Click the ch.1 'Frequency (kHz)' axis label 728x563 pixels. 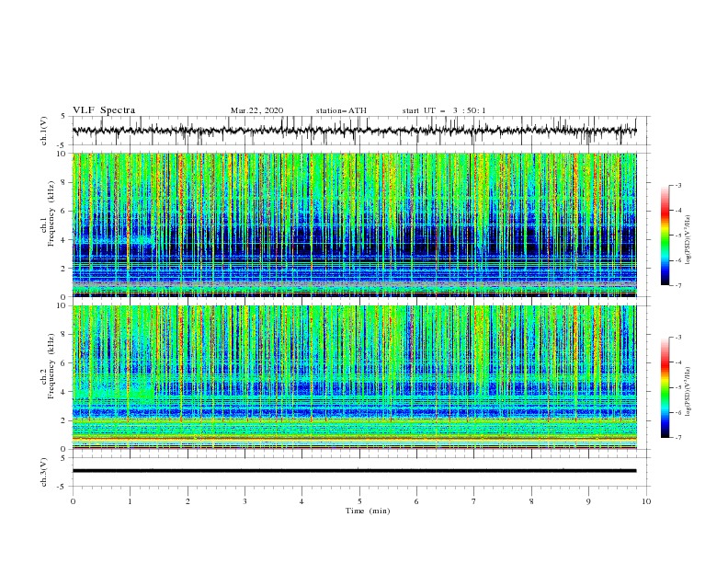point(51,214)
